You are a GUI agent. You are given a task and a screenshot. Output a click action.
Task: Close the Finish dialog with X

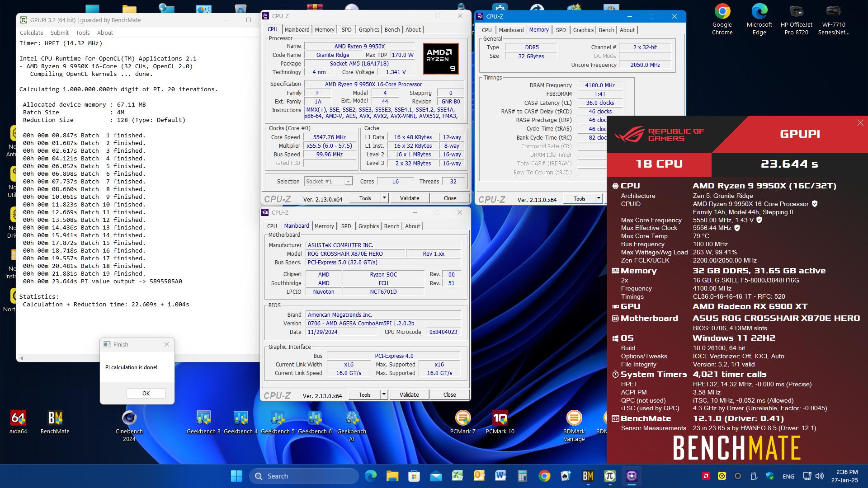tap(167, 344)
